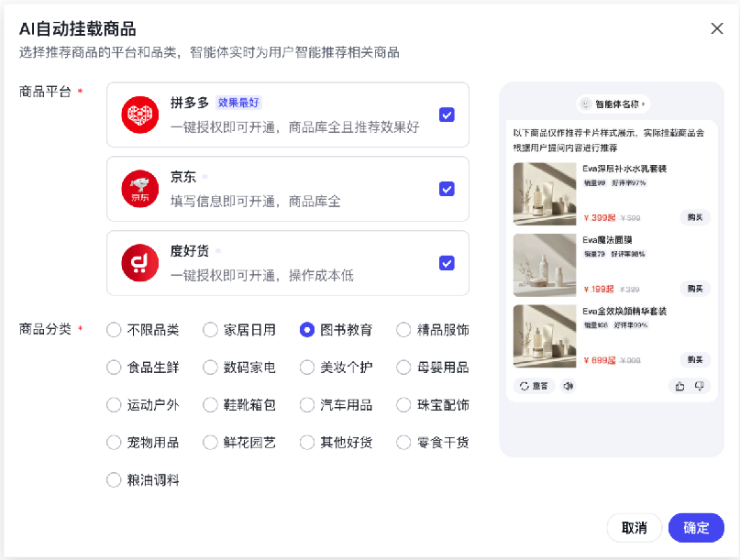The width and height of the screenshot is (740, 560).
Task: Choose the 食品生鲜 category
Action: click(114, 367)
